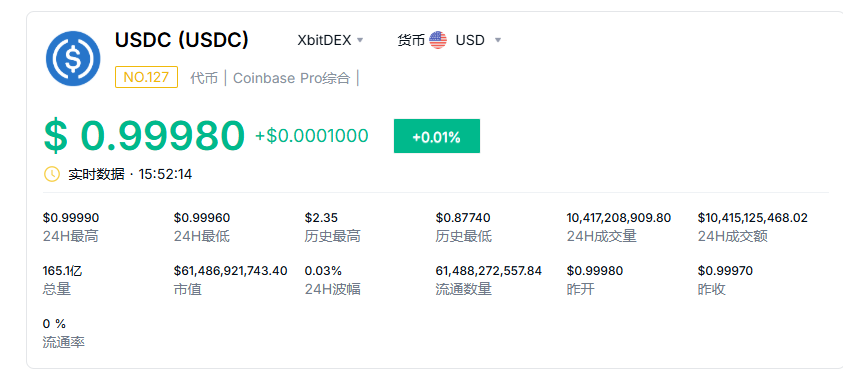Click the 流通数量 circulating supply figure
The width and height of the screenshot is (843, 379).
489,270
